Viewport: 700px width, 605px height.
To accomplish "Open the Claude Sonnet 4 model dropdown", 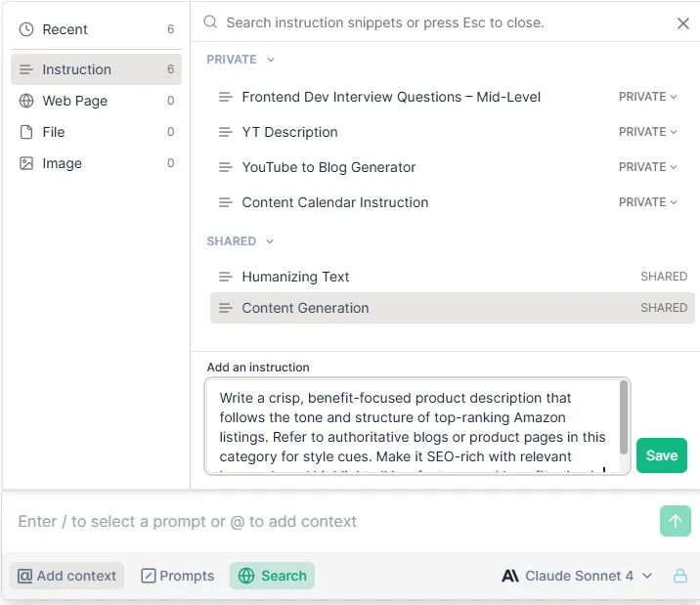I will pyautogui.click(x=577, y=576).
